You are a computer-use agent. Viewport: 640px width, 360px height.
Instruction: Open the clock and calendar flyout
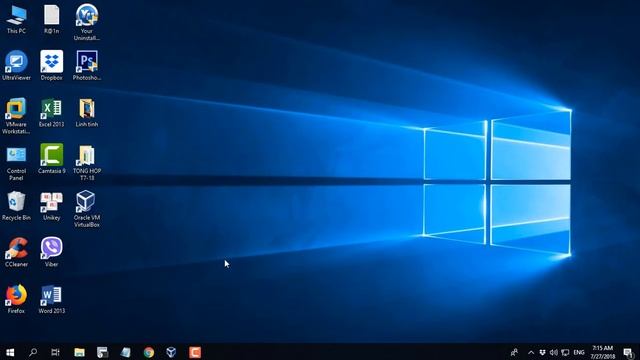[x=602, y=352]
